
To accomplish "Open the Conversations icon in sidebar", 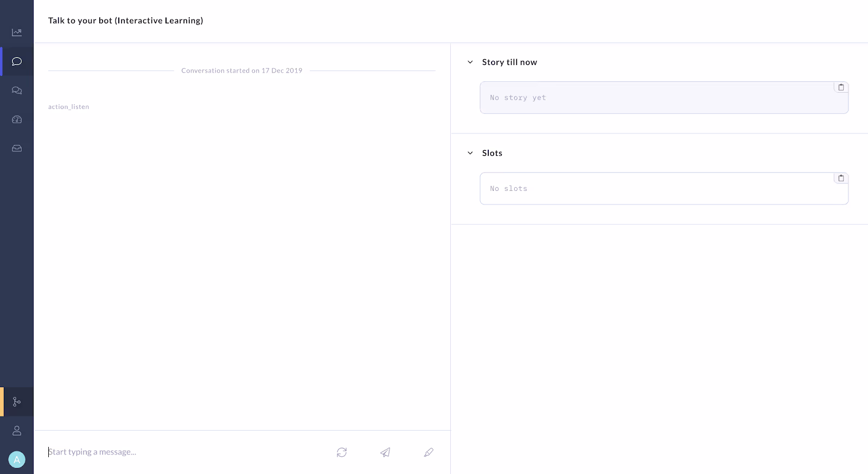I will 17,91.
